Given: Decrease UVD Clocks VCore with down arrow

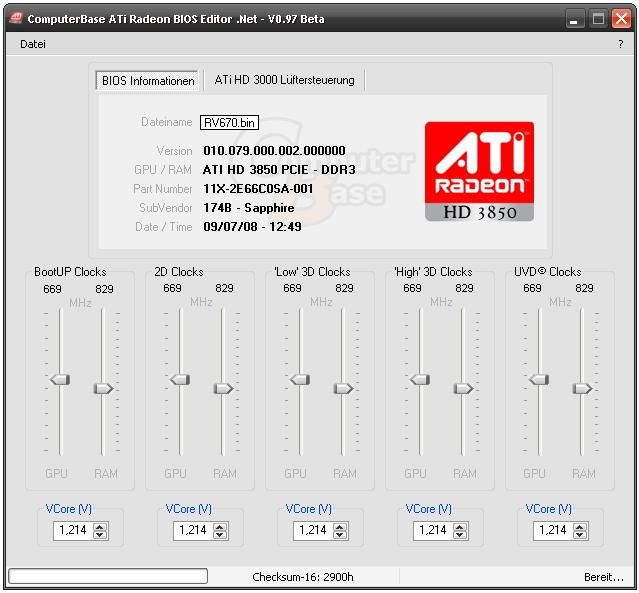Looking at the screenshot, I should coord(580,535).
